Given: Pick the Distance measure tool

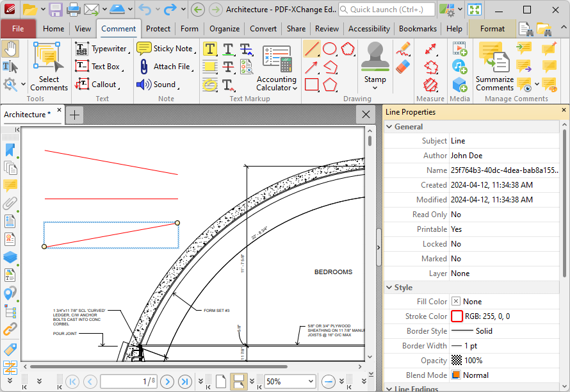Looking at the screenshot, I should [430, 49].
